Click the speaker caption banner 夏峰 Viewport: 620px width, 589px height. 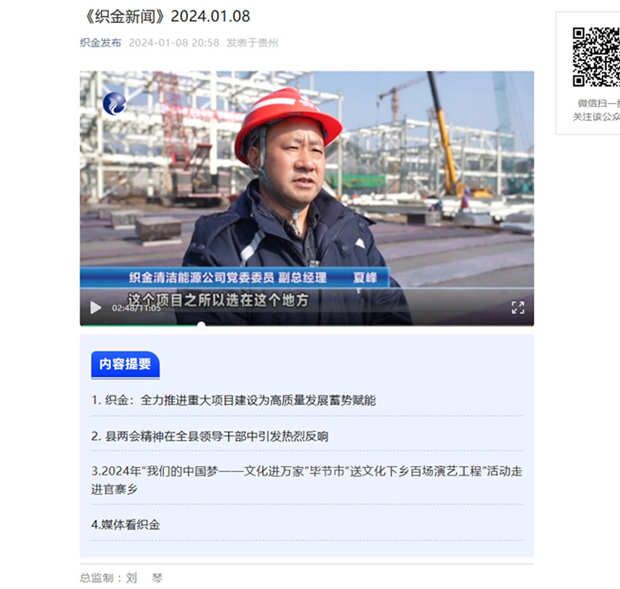click(234, 277)
